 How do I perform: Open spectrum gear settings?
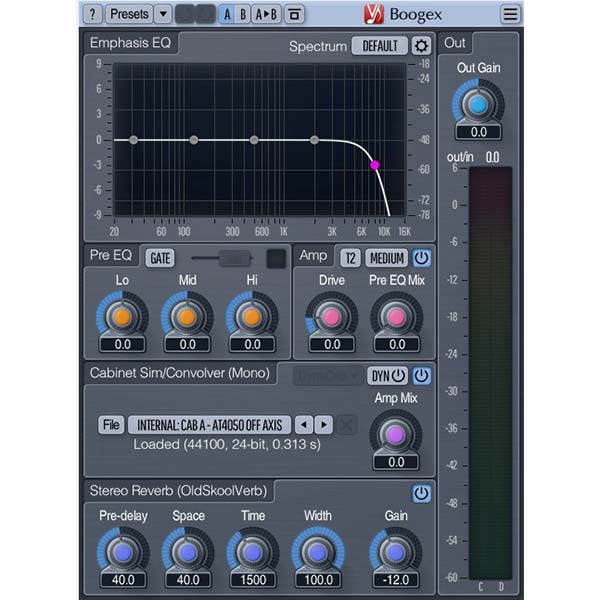click(421, 46)
